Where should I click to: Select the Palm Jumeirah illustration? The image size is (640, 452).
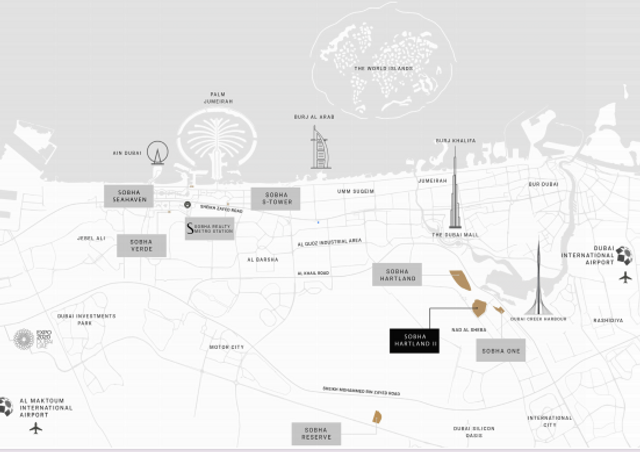pos(217,144)
